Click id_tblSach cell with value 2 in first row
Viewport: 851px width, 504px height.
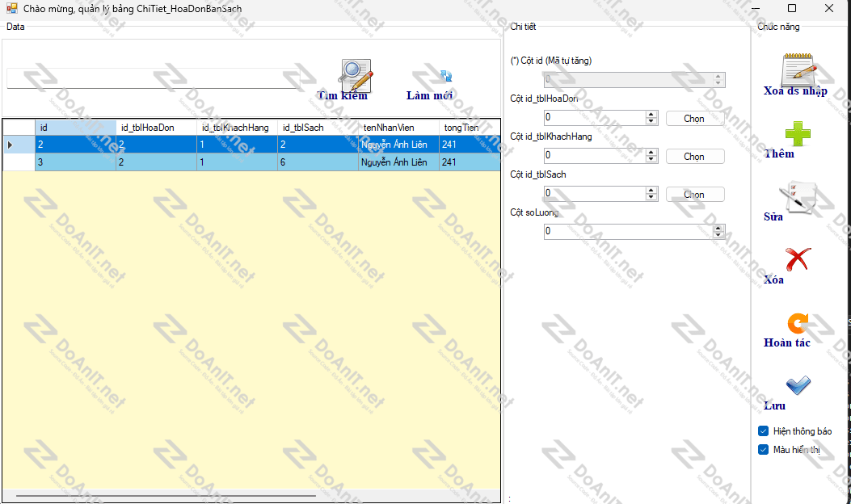pyautogui.click(x=318, y=145)
